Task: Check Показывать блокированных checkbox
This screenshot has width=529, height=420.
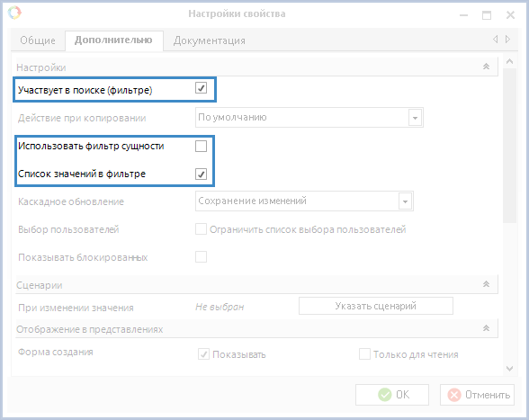Action: [202, 257]
